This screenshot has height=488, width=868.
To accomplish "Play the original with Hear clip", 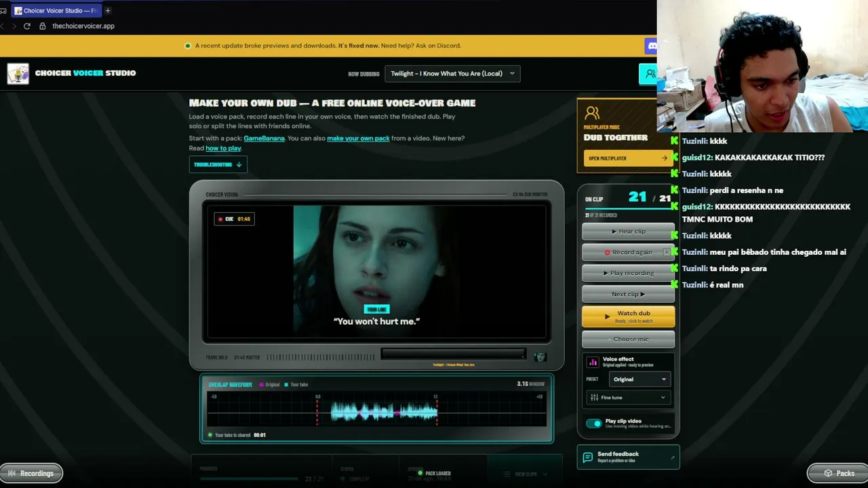I will click(628, 232).
